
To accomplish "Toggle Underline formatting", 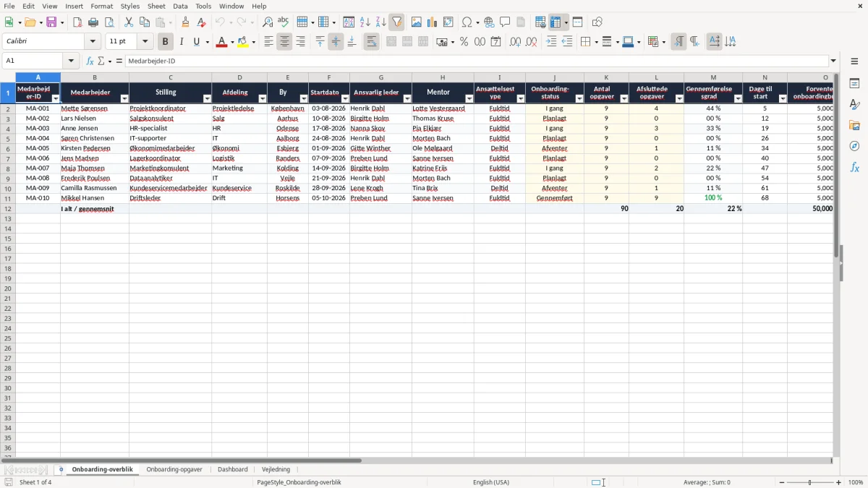I will [x=196, y=42].
